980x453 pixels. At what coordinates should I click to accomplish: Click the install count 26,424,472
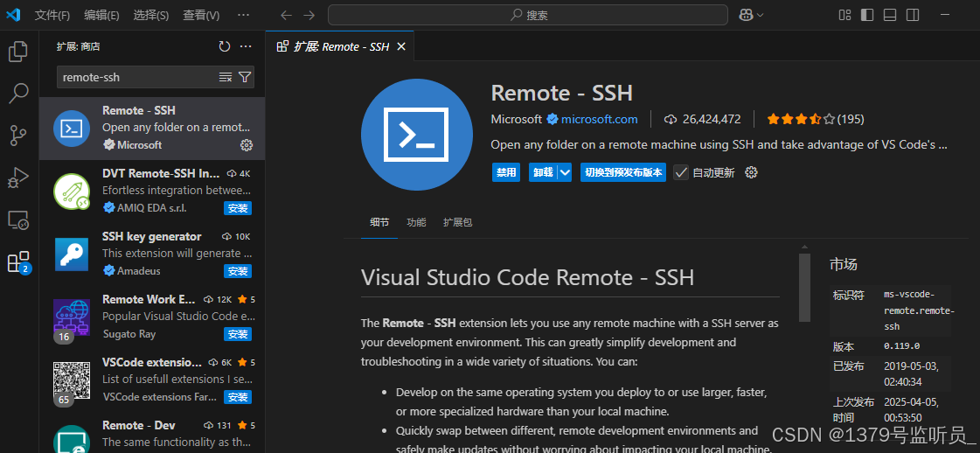(x=712, y=119)
